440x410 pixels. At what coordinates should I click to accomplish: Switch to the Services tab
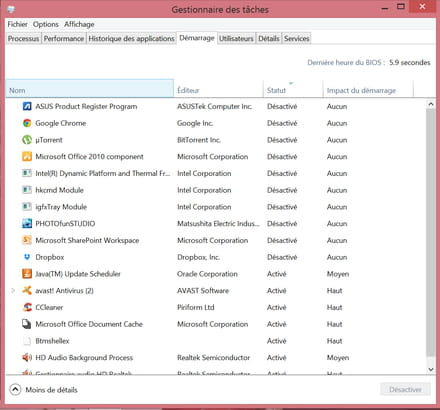(297, 39)
